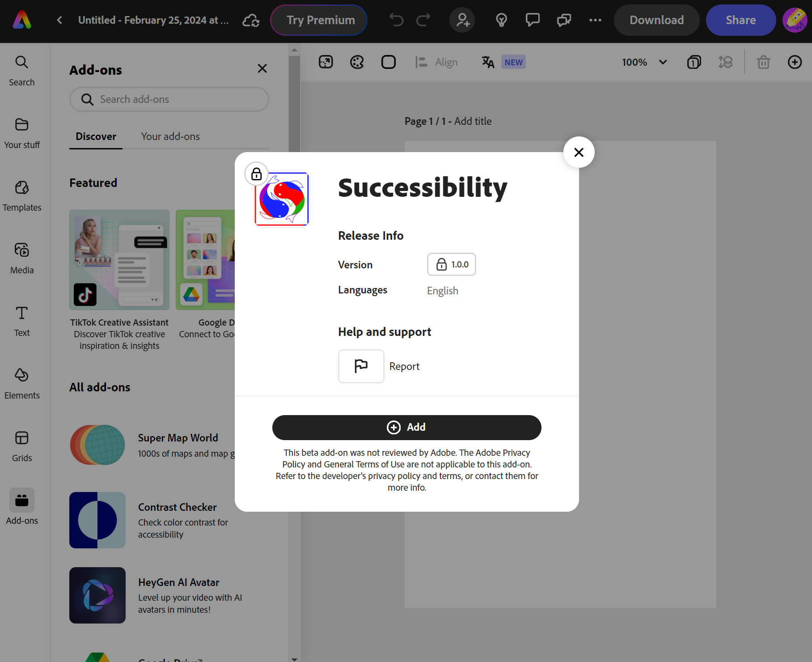Open the Google Drive featured thumbnail
Image resolution: width=812 pixels, height=662 pixels.
[x=205, y=260]
